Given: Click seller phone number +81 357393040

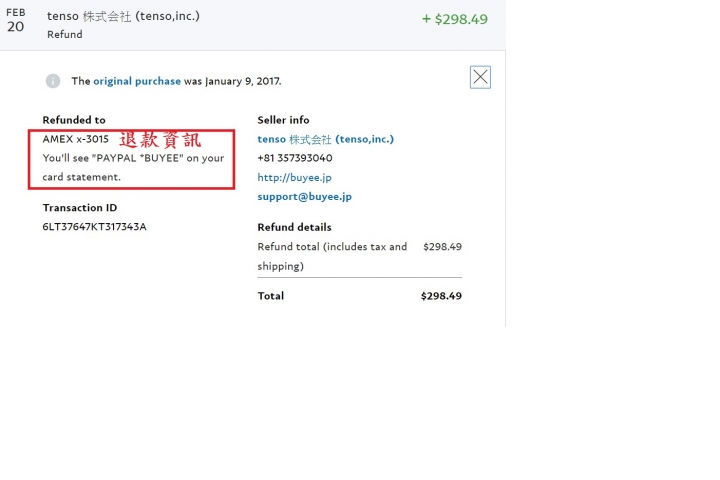Looking at the screenshot, I should pyautogui.click(x=295, y=158).
